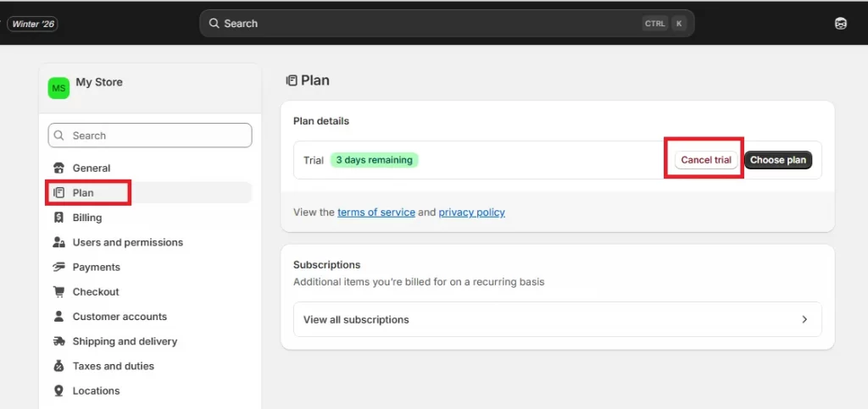
Task: Open the Plan settings menu item
Action: pos(83,193)
